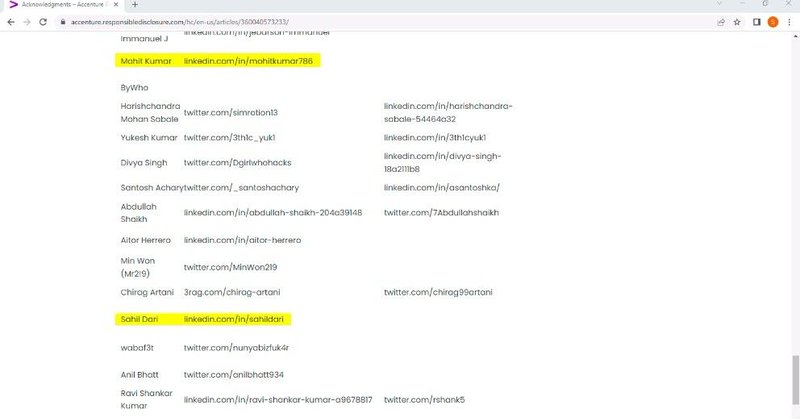Share this page using share icon

click(x=721, y=22)
